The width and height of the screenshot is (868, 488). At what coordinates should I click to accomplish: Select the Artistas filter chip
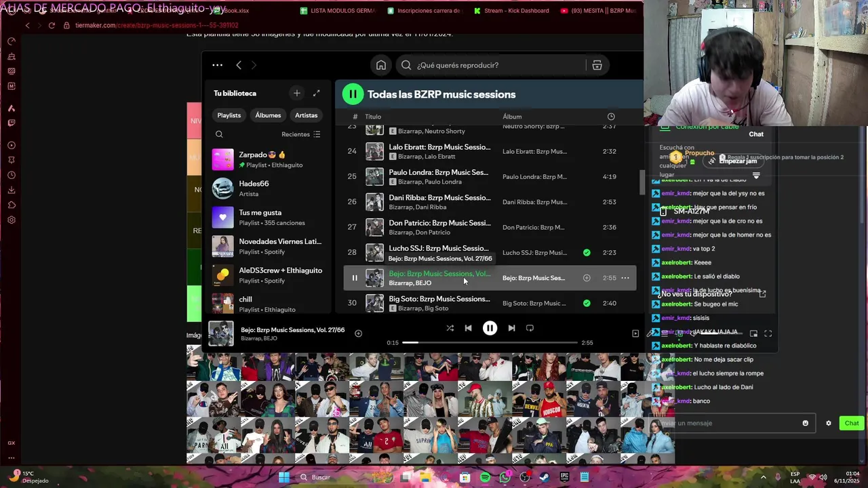pos(306,115)
